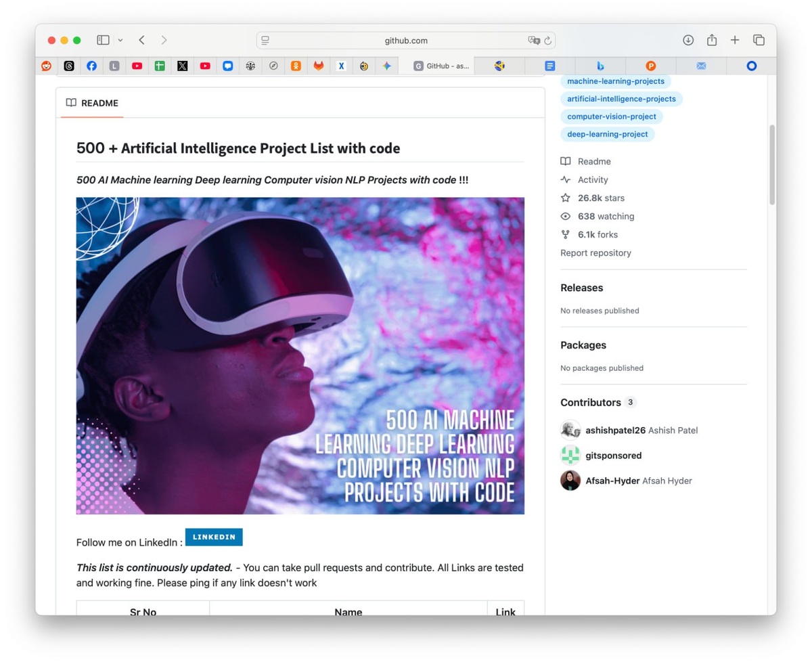The image size is (812, 662).
Task: Click Report repository
Action: tap(595, 252)
